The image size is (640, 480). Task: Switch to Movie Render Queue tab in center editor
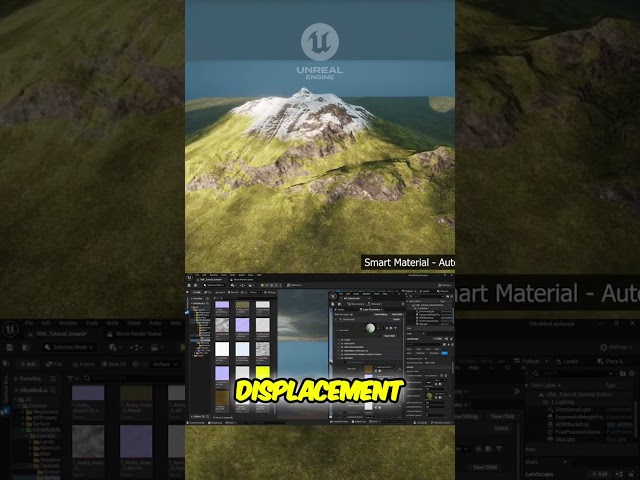242,280
